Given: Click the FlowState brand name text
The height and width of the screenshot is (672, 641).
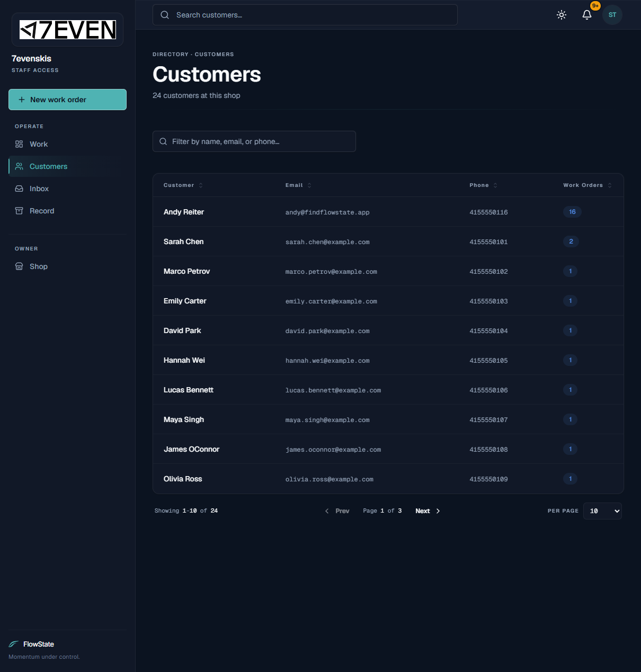Looking at the screenshot, I should tap(39, 644).
